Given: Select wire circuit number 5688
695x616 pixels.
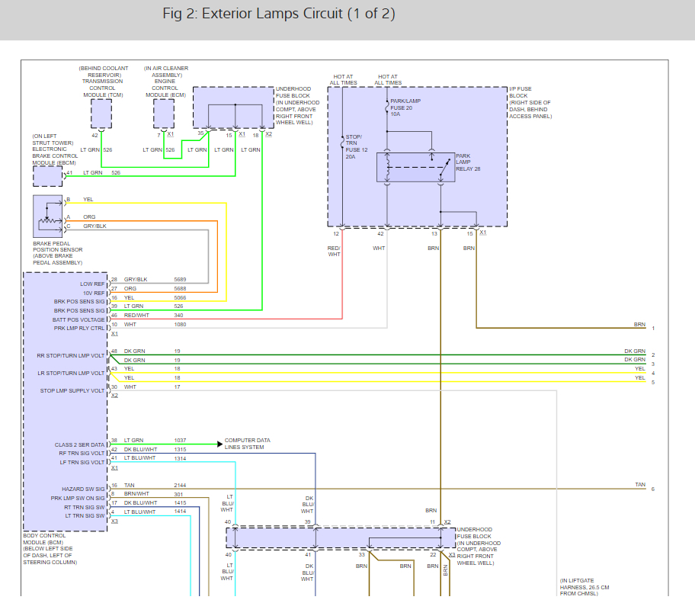Looking at the screenshot, I should [x=180, y=289].
